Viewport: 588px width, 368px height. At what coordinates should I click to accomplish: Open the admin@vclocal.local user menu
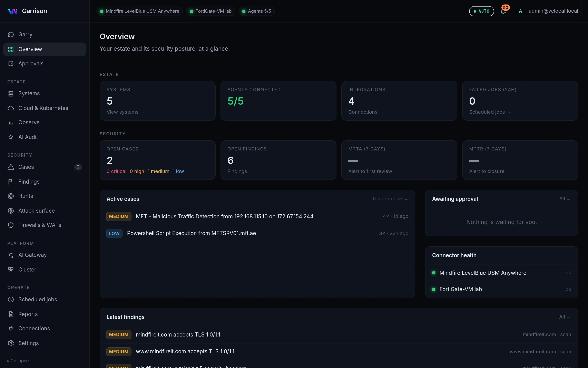pos(549,11)
